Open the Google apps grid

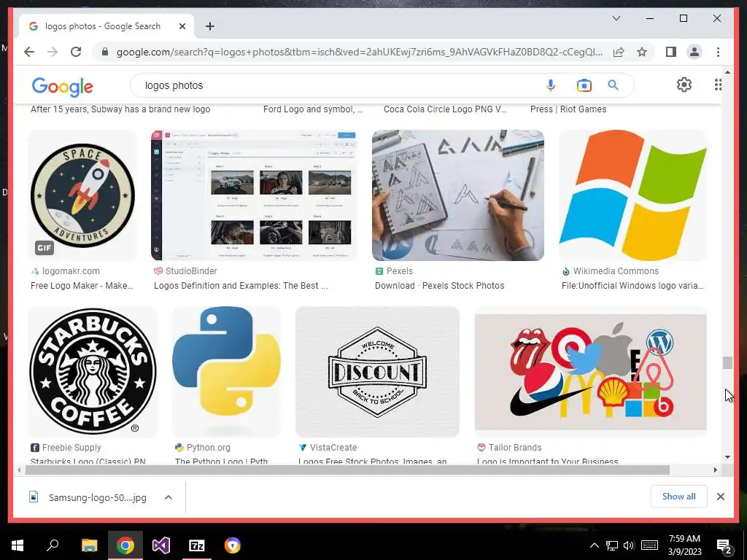pos(718,85)
